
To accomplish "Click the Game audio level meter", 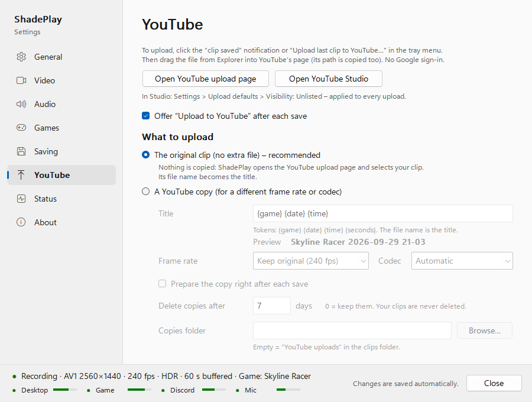I will [x=140, y=390].
